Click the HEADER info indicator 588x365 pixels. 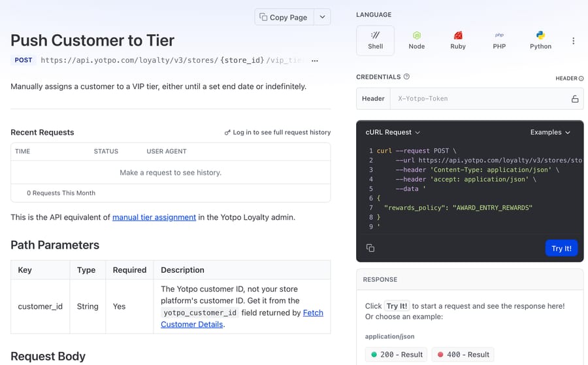pyautogui.click(x=569, y=78)
